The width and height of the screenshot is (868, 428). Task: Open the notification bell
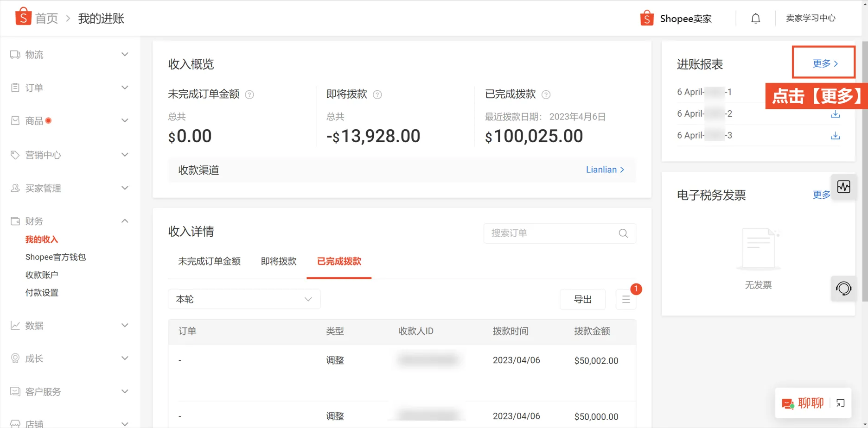tap(755, 18)
